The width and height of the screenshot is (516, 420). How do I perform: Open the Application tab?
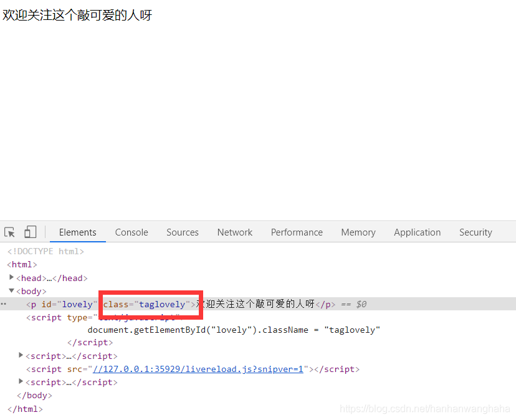(x=418, y=232)
